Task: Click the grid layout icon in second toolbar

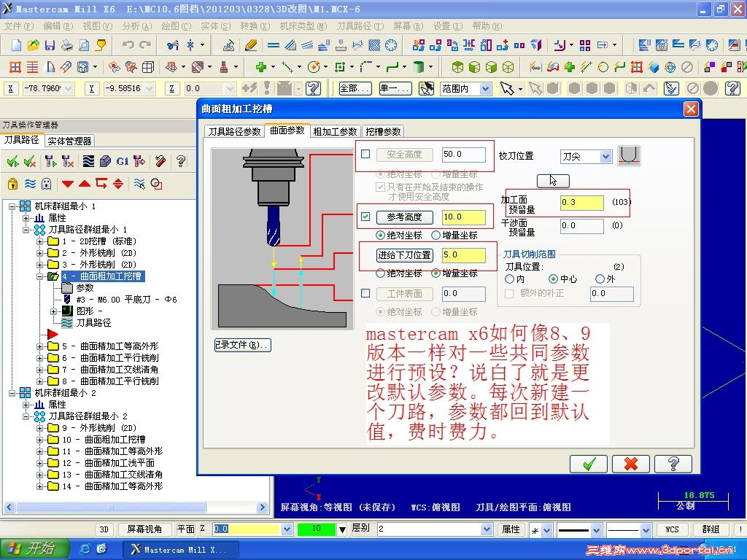Action: pos(15,67)
